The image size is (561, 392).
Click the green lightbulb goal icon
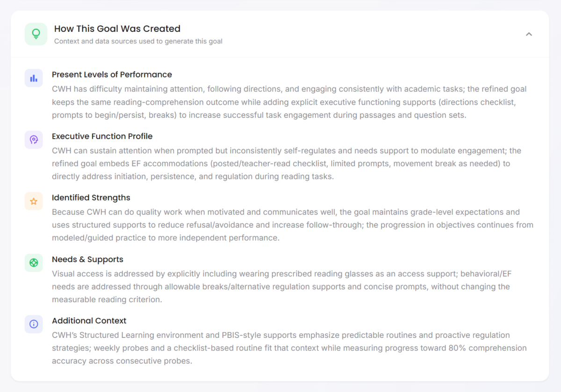(x=36, y=34)
